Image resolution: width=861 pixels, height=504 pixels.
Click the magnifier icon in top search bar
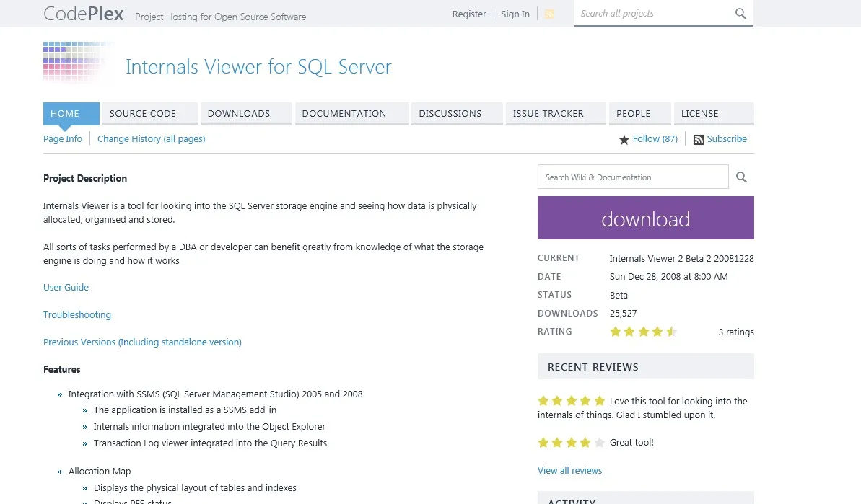pyautogui.click(x=740, y=14)
